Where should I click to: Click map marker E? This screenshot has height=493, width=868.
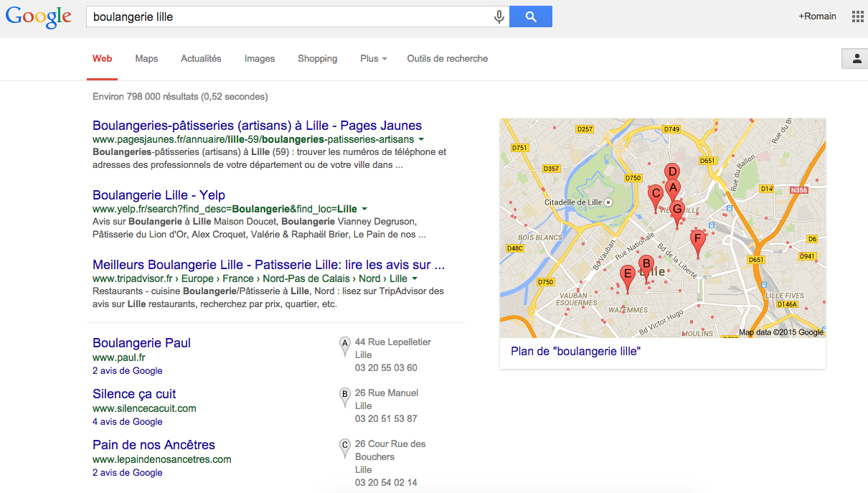(x=628, y=277)
